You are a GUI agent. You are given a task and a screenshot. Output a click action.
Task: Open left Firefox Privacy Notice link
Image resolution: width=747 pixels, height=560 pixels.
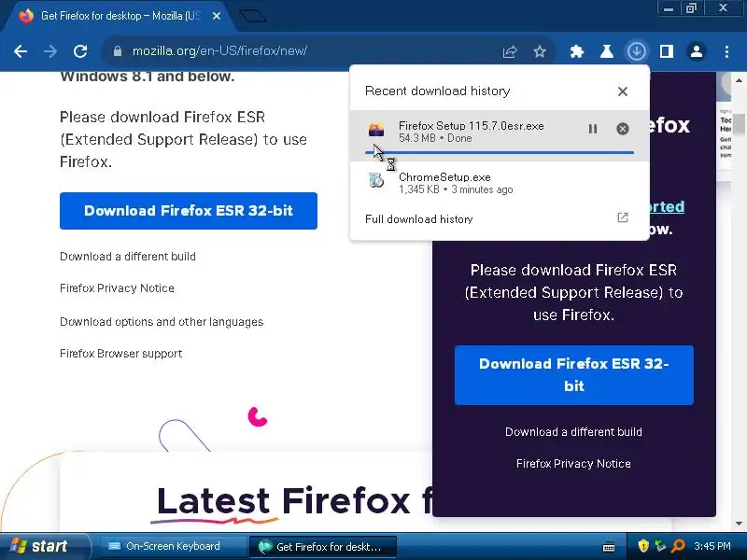117,288
